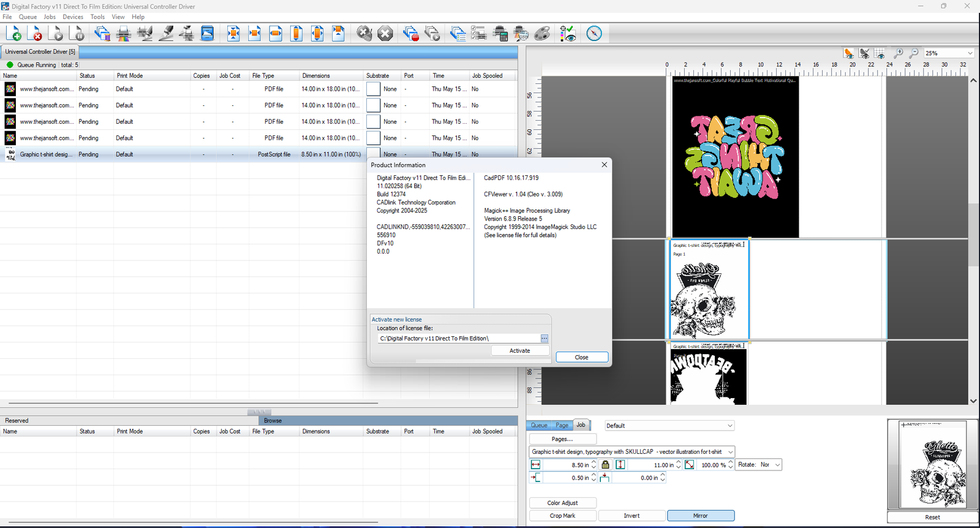Click the play/start job icon
Viewport: 980px width, 528px height.
point(56,34)
